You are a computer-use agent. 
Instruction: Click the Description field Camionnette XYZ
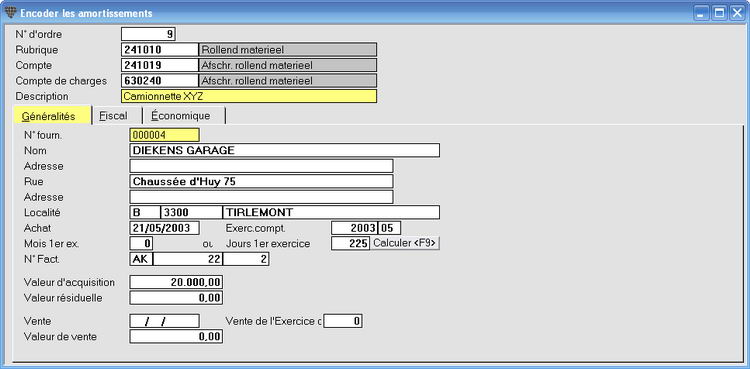coord(249,96)
